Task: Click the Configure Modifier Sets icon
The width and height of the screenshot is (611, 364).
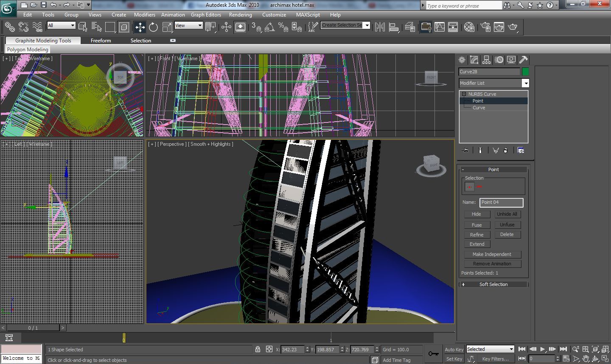Action: 521,150
